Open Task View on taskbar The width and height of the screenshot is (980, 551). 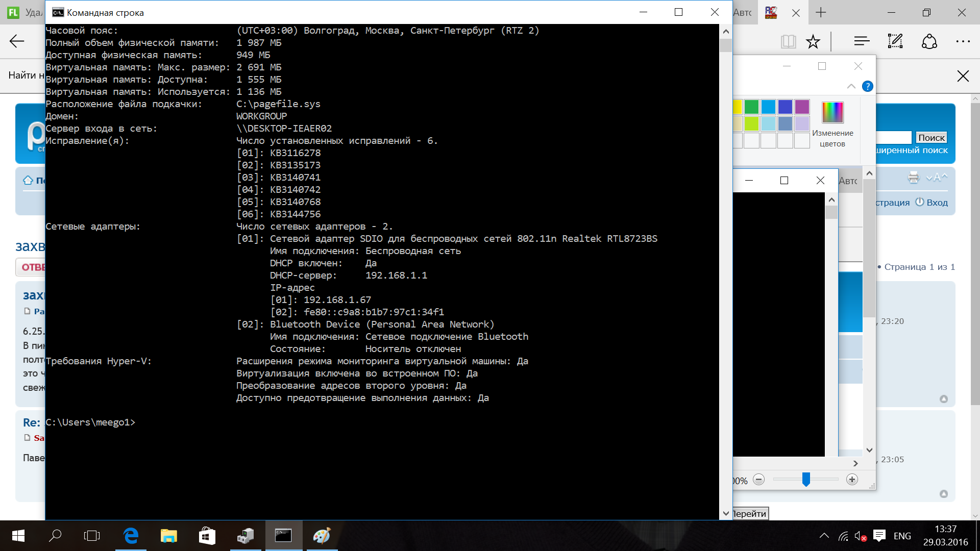tap(92, 536)
